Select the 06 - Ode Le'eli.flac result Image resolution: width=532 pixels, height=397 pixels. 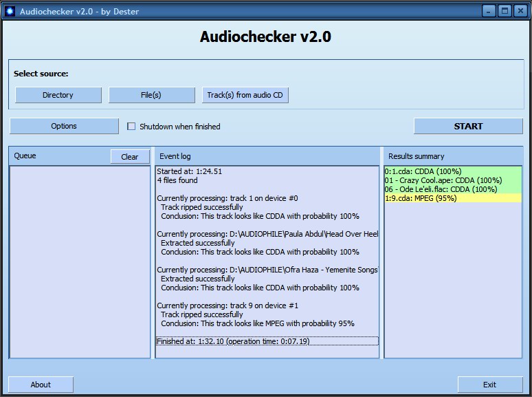[441, 189]
